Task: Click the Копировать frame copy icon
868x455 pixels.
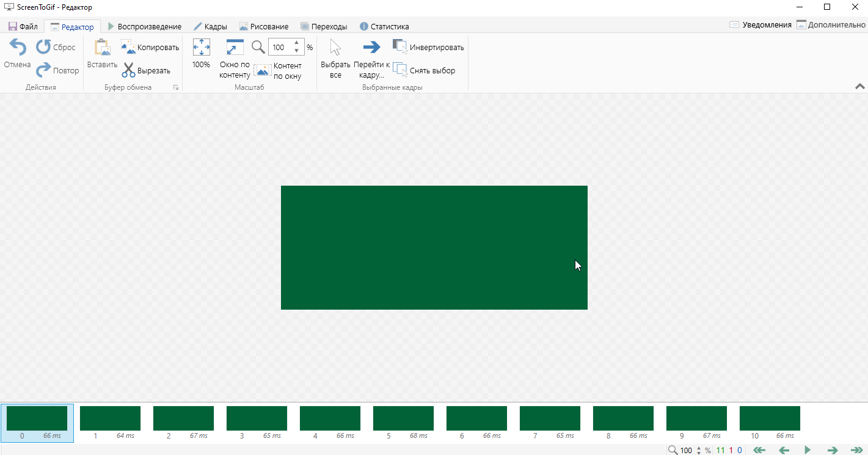Action: [128, 47]
